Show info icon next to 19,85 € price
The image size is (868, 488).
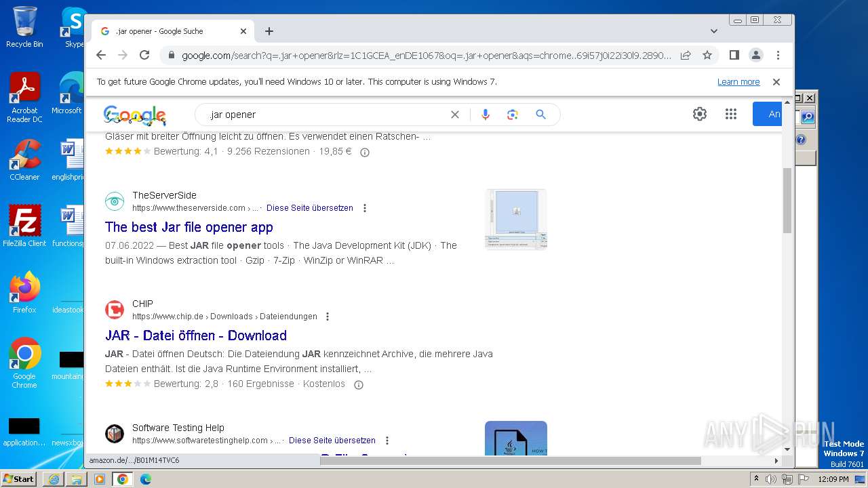pyautogui.click(x=365, y=152)
